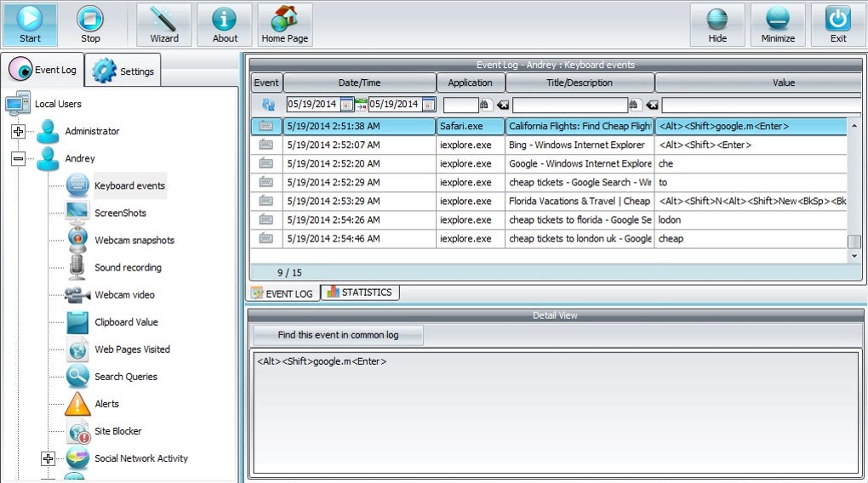Expand the Administrator user node
This screenshot has height=483, width=868.
pos(18,131)
